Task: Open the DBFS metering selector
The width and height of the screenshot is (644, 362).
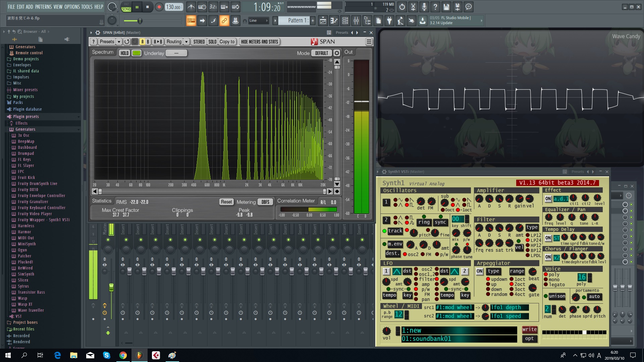Action: (x=265, y=202)
